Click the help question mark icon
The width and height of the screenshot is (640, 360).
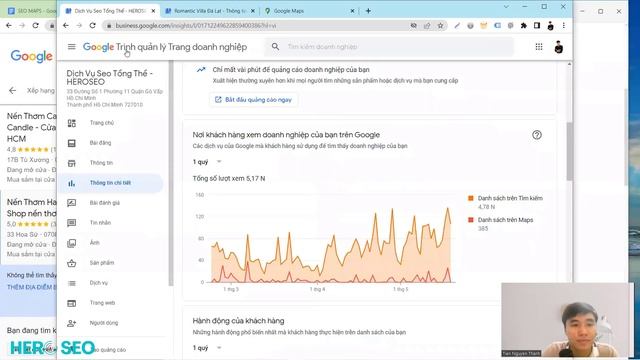pos(537,135)
